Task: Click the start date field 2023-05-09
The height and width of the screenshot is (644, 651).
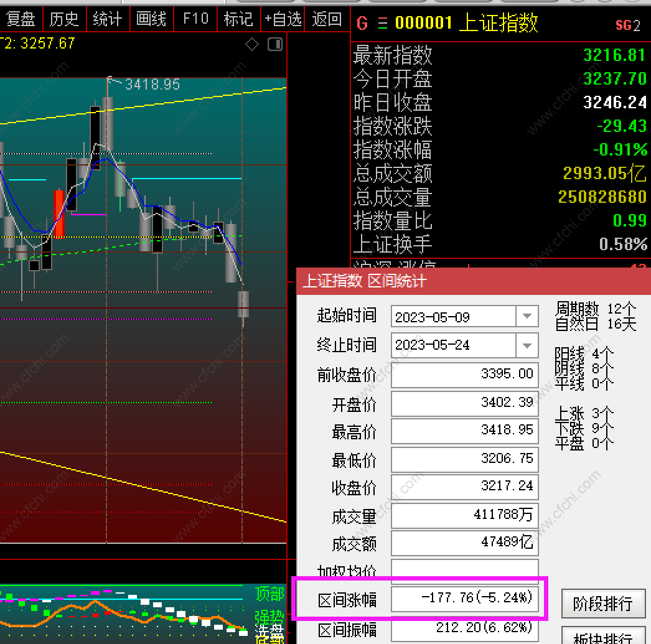Action: 453,317
